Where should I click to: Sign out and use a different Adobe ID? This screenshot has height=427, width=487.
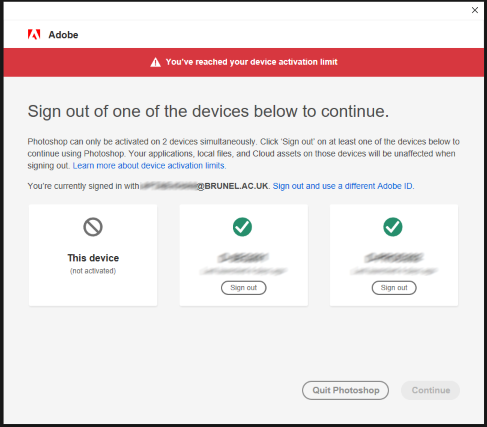(x=343, y=186)
